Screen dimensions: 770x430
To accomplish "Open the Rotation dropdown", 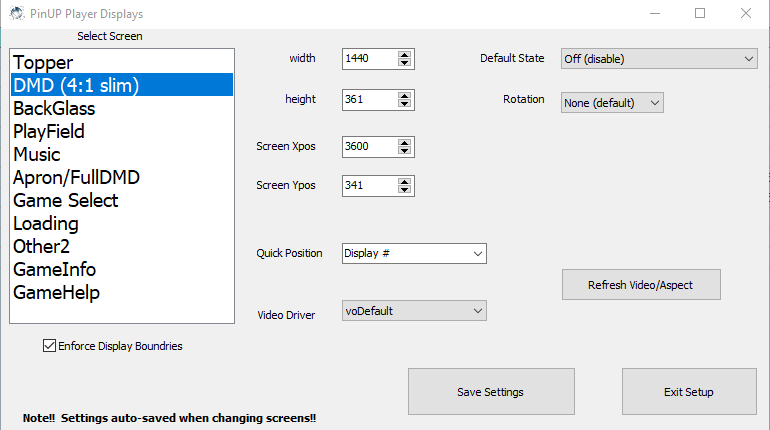I will coord(612,103).
